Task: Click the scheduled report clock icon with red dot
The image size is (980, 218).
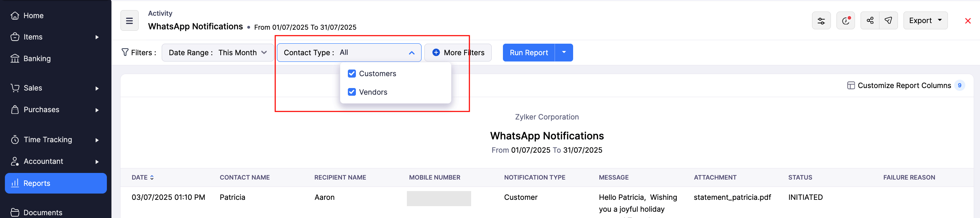Action: (x=845, y=21)
